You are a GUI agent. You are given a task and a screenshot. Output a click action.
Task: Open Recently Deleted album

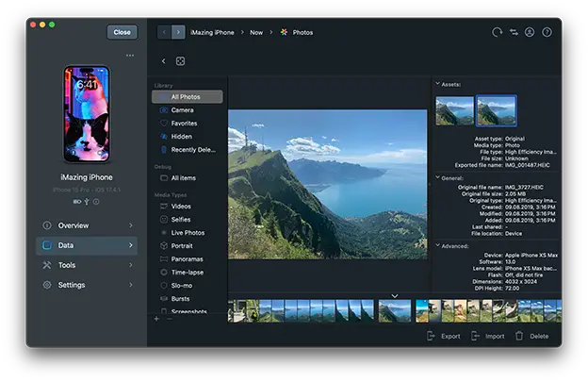click(x=188, y=150)
